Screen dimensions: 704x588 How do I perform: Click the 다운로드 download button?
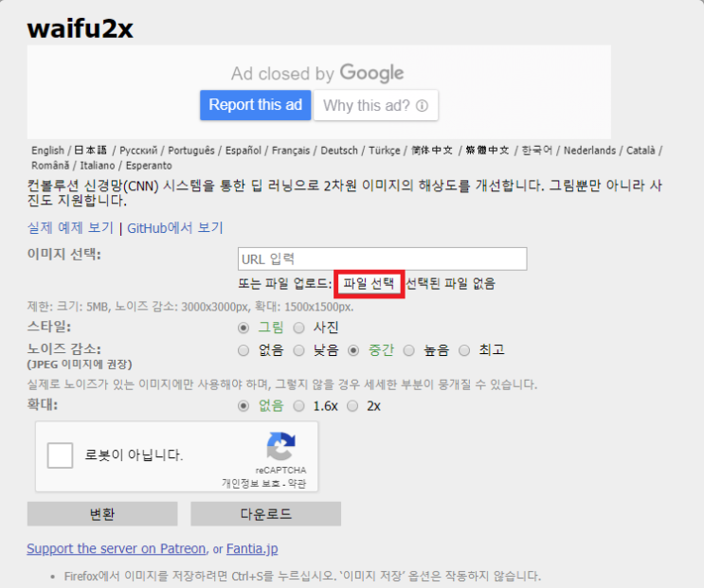266,513
